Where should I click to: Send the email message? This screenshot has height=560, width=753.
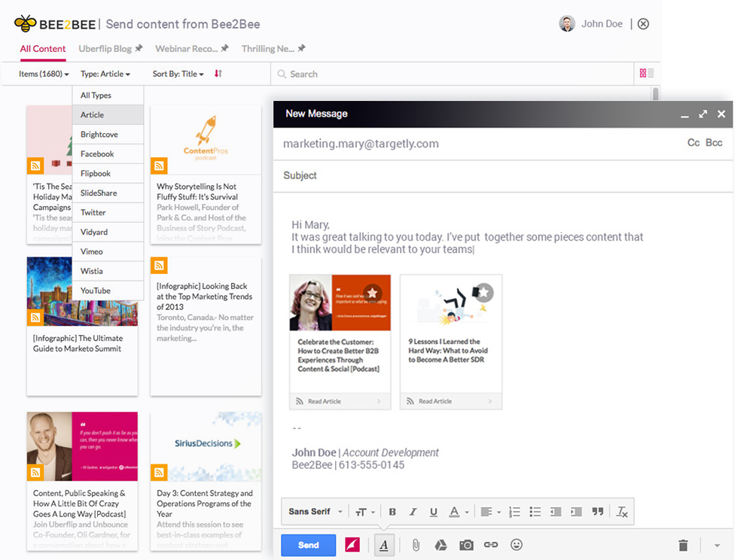pos(308,545)
